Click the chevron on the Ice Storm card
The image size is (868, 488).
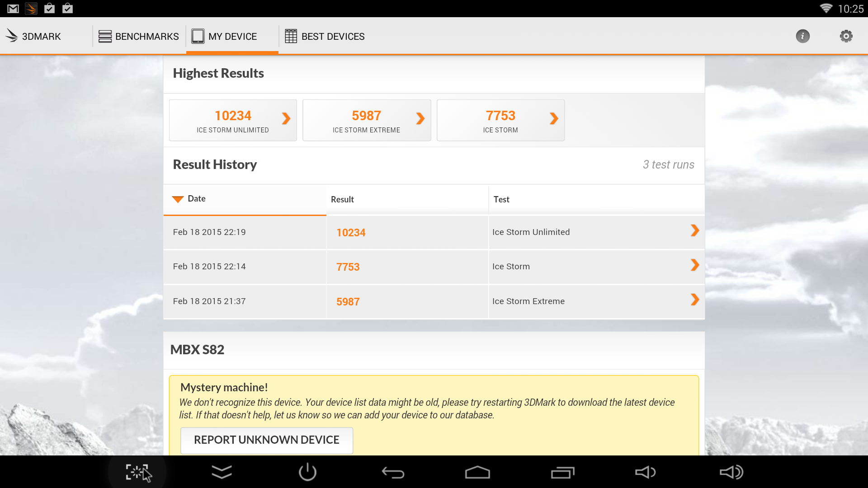point(554,118)
